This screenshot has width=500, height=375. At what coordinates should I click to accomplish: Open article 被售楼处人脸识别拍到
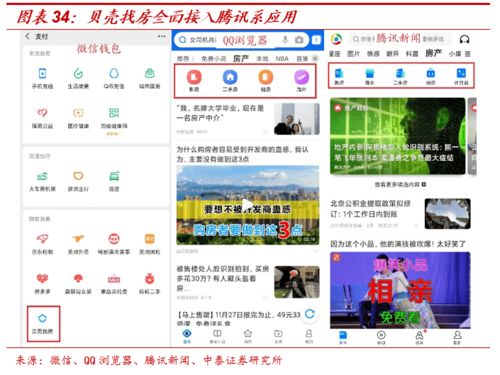pyautogui.click(x=248, y=282)
